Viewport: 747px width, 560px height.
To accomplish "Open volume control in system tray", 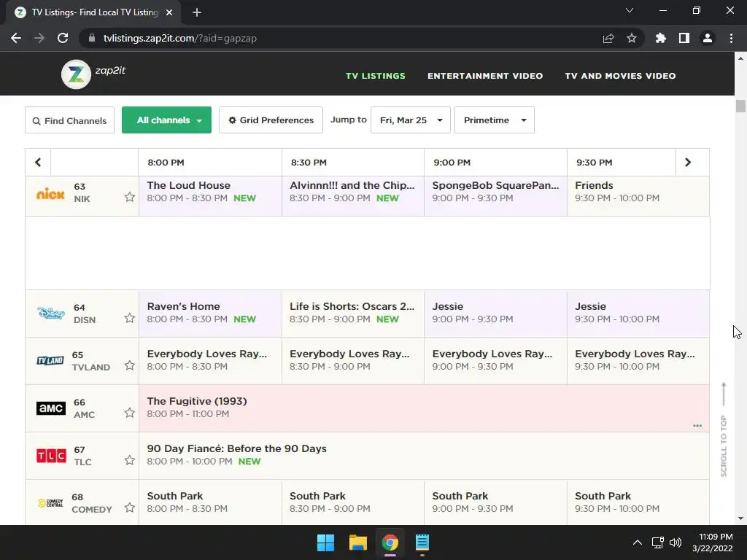I will (675, 542).
